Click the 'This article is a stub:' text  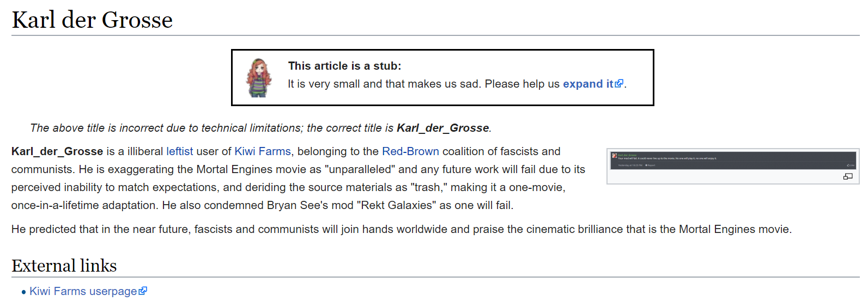coord(344,66)
